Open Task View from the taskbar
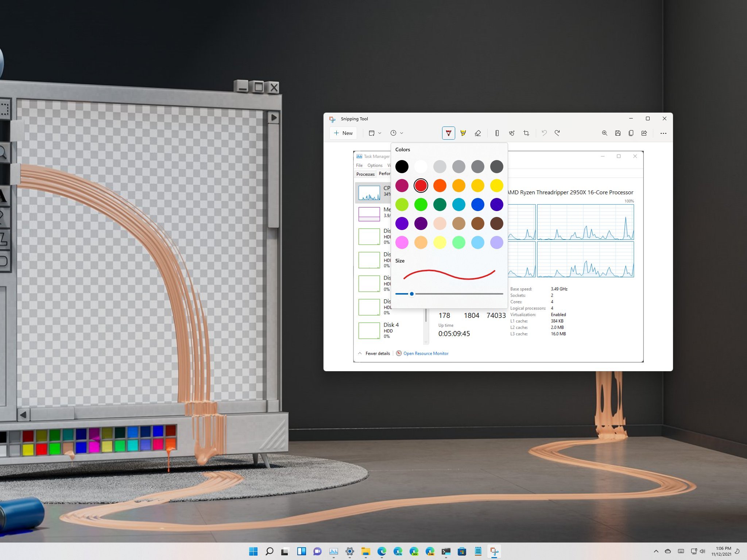747x560 pixels. 285,551
